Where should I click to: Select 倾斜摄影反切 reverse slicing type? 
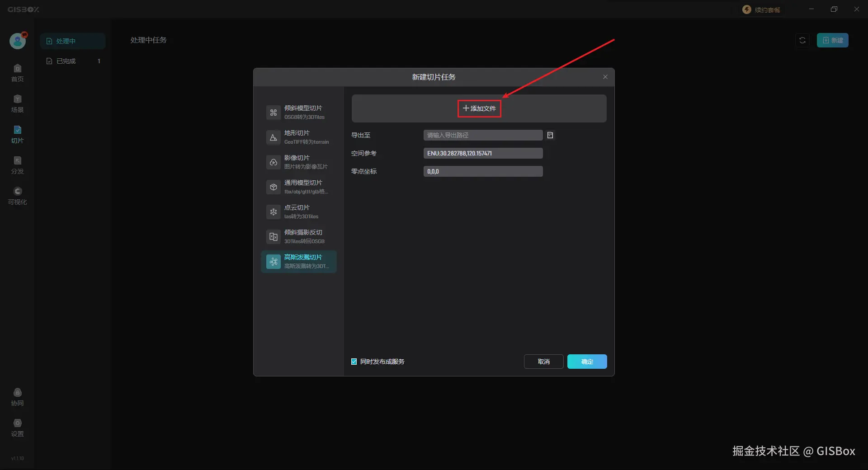[x=299, y=236]
